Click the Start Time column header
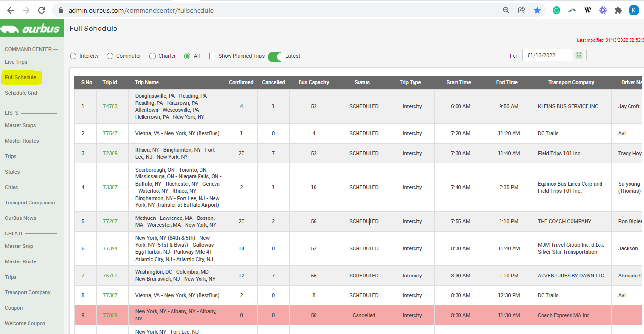Image resolution: width=644 pixels, height=334 pixels. click(458, 82)
